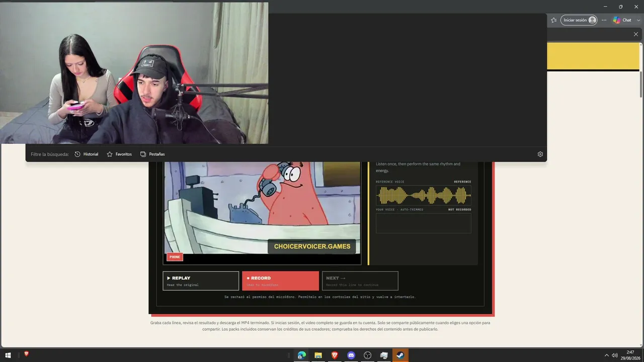Open Discord from the taskbar
The image size is (644, 362).
(x=351, y=355)
